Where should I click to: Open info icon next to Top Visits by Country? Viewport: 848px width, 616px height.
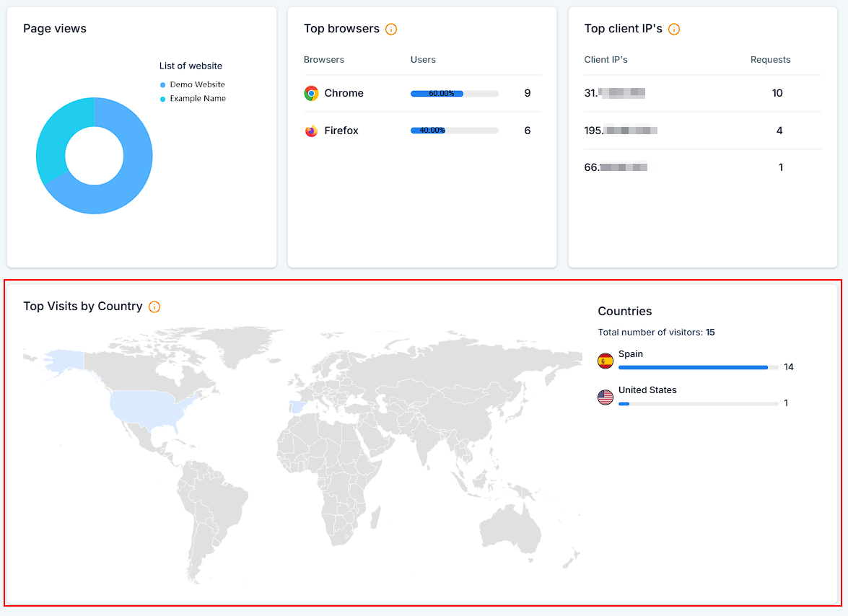coord(154,307)
